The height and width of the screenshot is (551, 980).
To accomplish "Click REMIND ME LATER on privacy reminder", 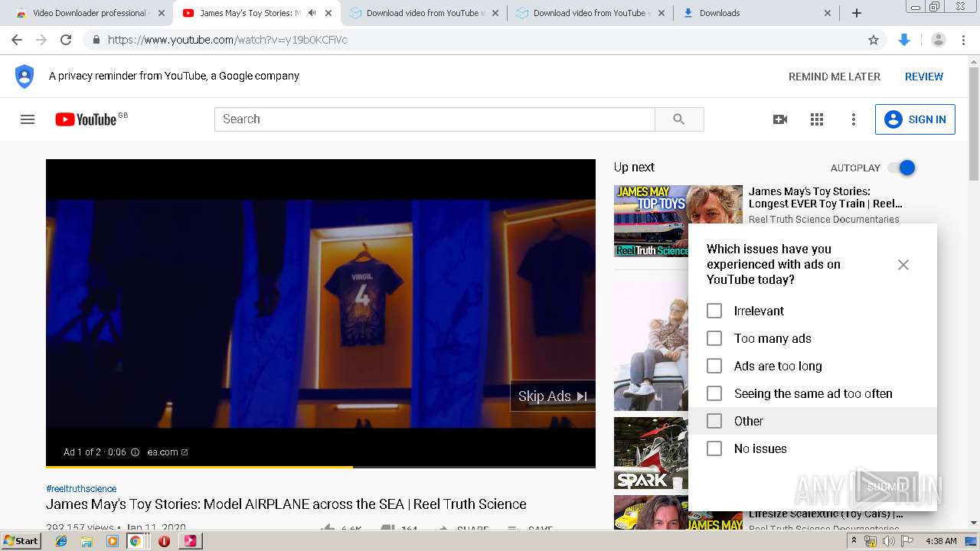I will [x=835, y=77].
